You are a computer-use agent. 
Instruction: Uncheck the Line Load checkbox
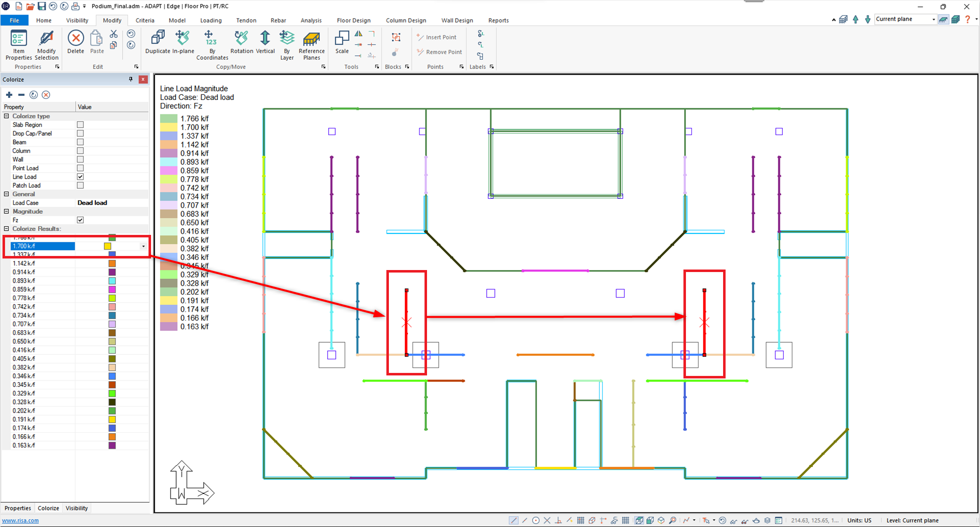click(80, 177)
